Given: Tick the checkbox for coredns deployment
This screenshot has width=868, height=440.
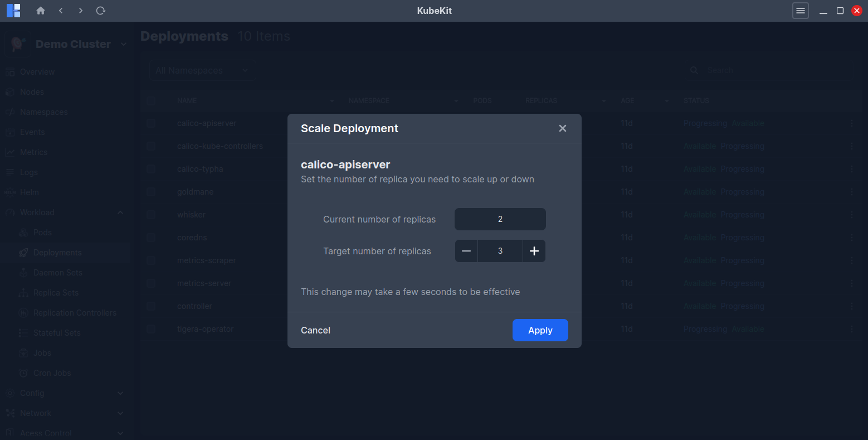Looking at the screenshot, I should 151,238.
